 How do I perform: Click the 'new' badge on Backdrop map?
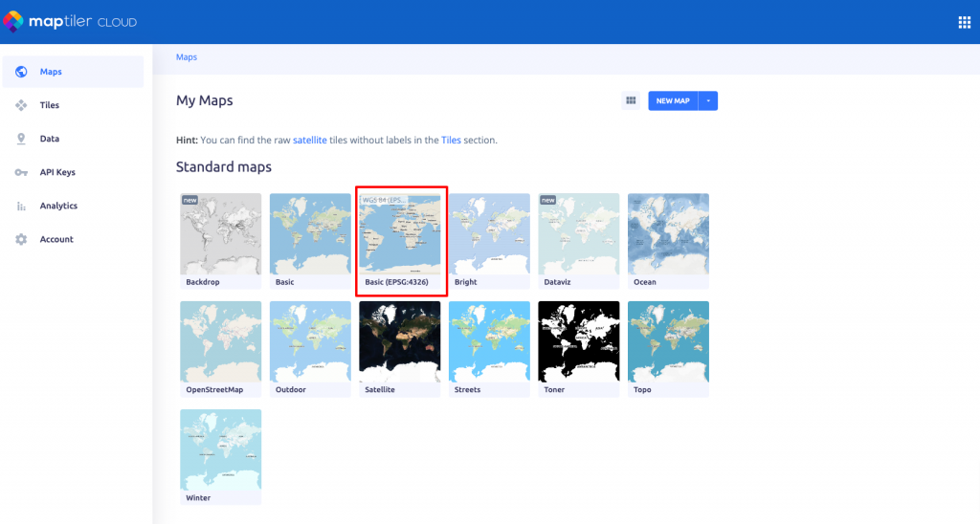point(190,201)
